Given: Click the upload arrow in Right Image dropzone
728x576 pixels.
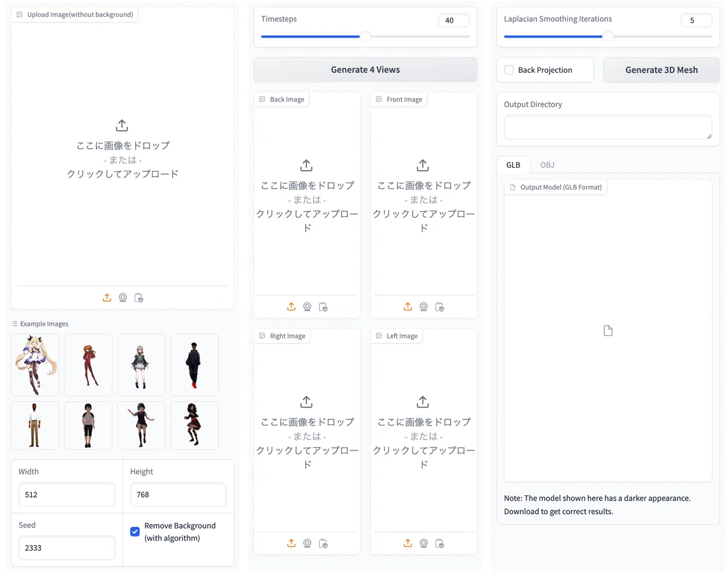Looking at the screenshot, I should [x=306, y=402].
